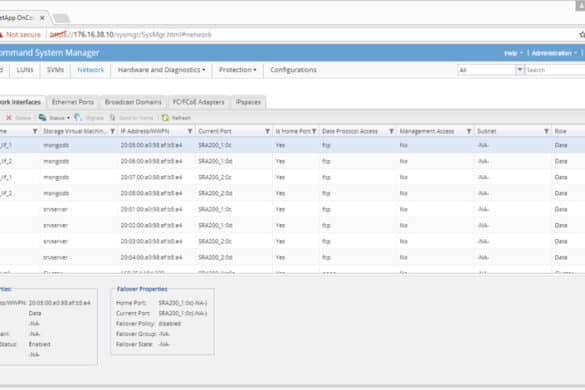This screenshot has width=585, height=390.
Task: Open the Help dropdown in header
Action: click(x=513, y=53)
